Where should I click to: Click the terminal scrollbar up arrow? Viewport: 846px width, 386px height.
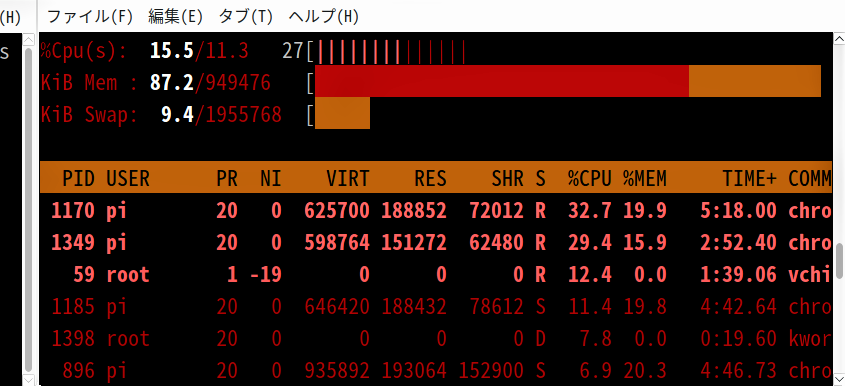(840, 40)
